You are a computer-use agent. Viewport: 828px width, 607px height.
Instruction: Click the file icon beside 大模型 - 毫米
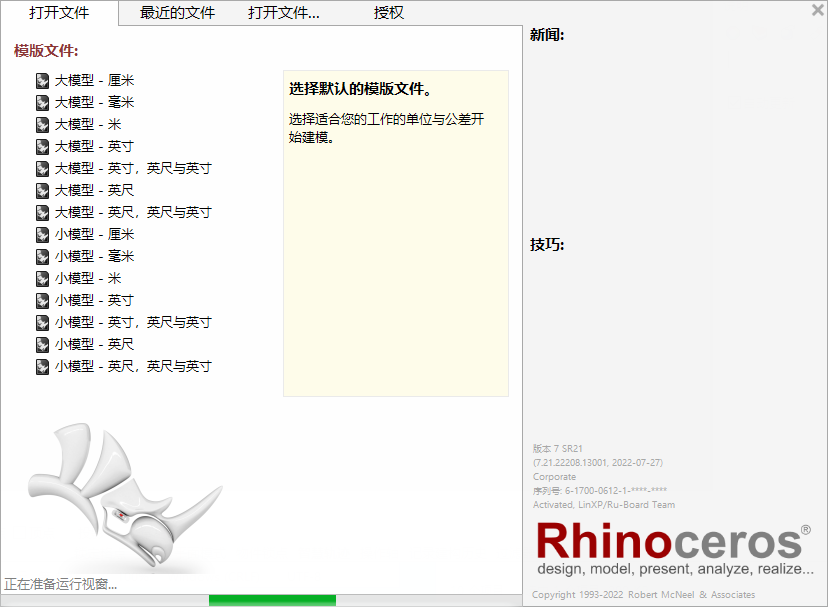coord(42,102)
